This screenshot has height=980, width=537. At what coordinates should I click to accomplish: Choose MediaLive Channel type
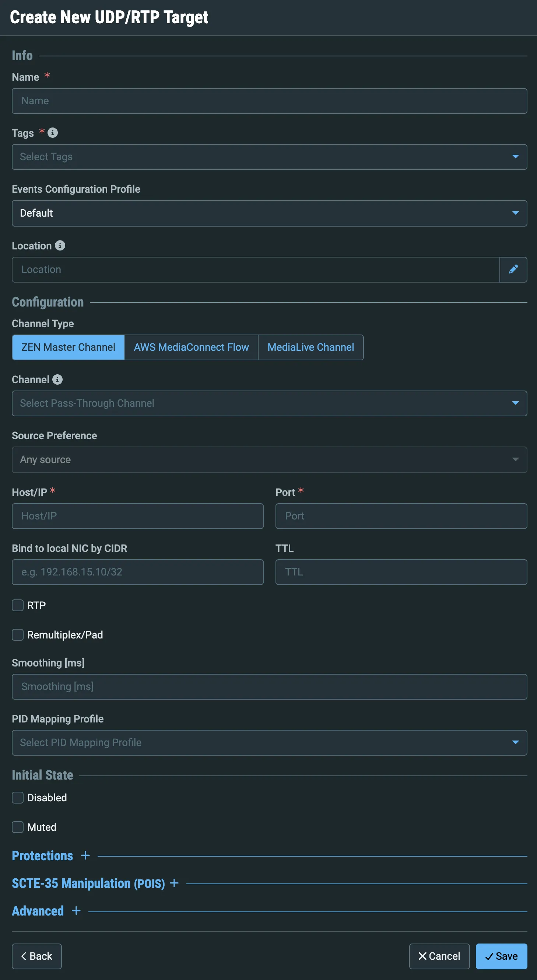click(311, 347)
